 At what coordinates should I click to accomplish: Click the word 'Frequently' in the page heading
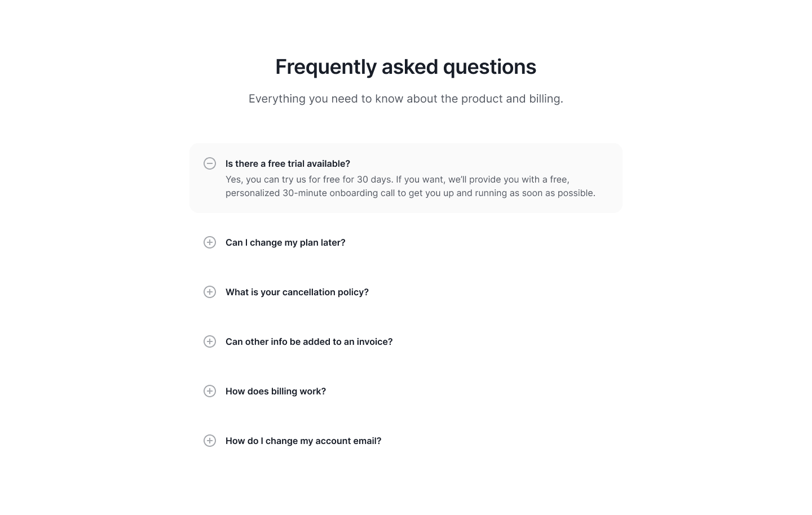click(326, 67)
